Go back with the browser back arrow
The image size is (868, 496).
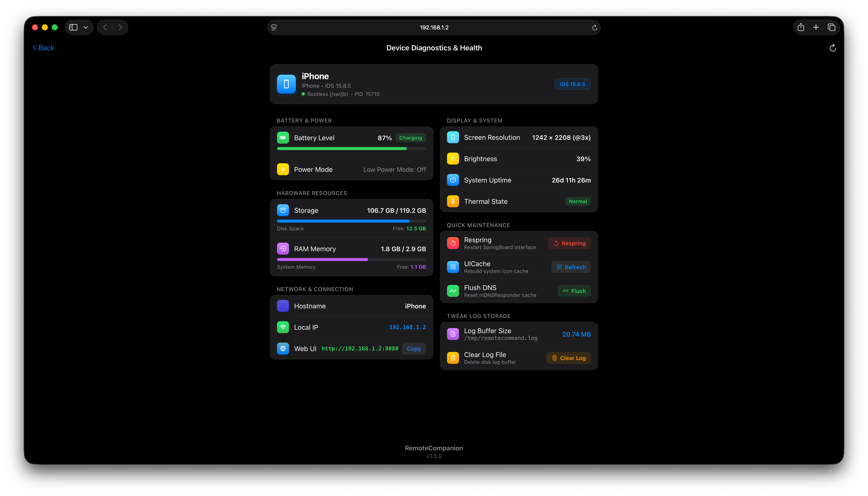point(105,27)
